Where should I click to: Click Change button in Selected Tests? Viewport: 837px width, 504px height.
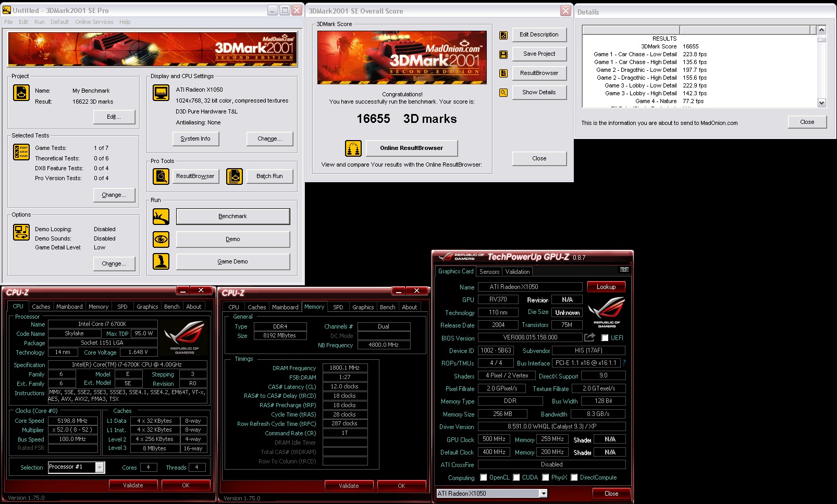pyautogui.click(x=114, y=195)
